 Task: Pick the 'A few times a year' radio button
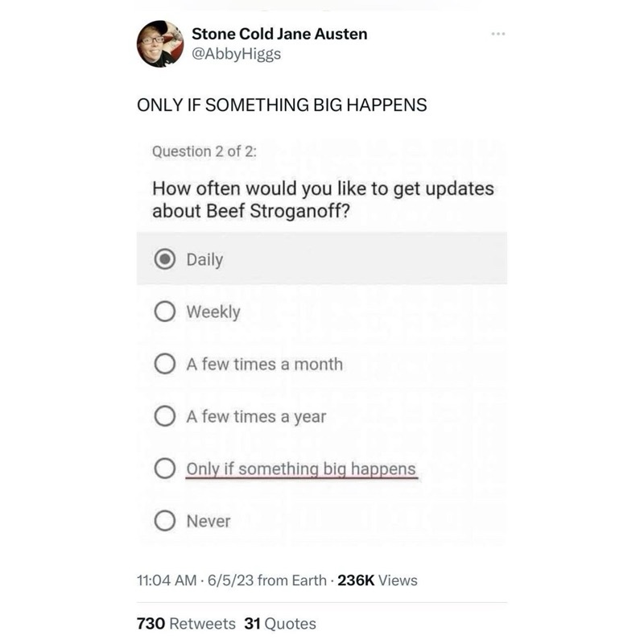165,416
